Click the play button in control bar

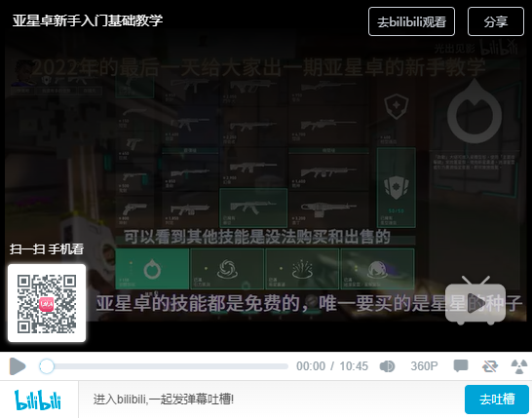pos(18,366)
